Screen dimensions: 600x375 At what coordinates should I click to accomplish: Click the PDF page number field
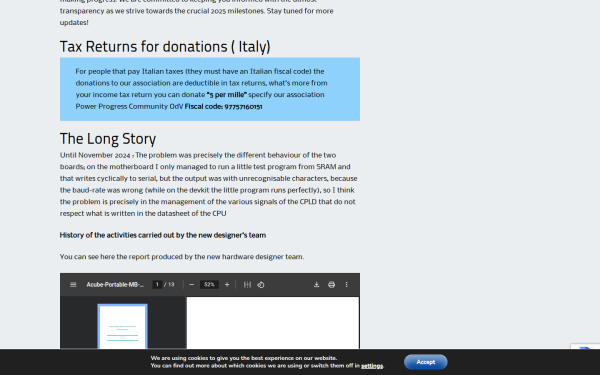[157, 285]
